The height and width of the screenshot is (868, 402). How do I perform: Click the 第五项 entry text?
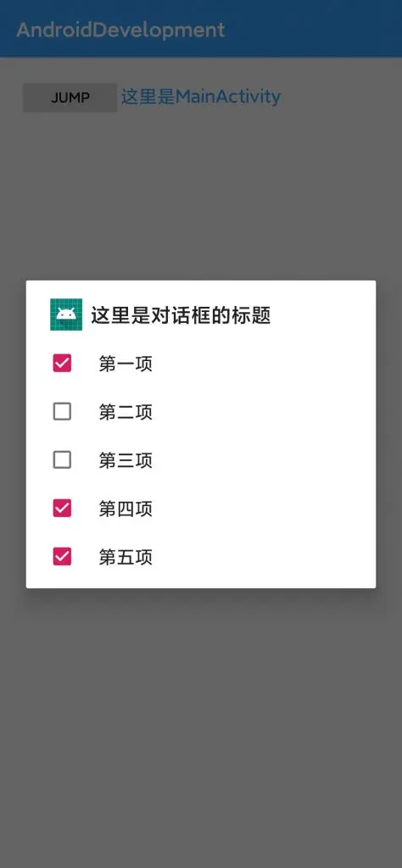coord(126,557)
